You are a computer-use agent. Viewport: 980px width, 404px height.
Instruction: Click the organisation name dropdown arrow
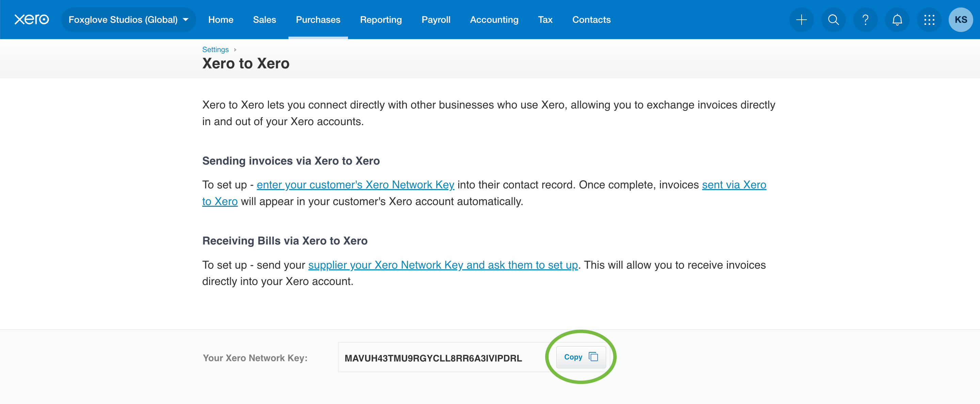point(186,19)
